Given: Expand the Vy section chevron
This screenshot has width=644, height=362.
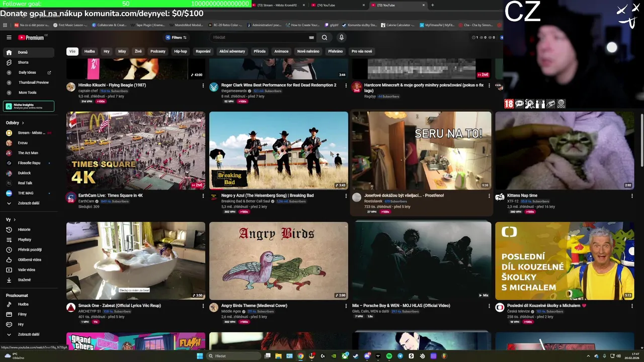Looking at the screenshot, I should point(15,220).
